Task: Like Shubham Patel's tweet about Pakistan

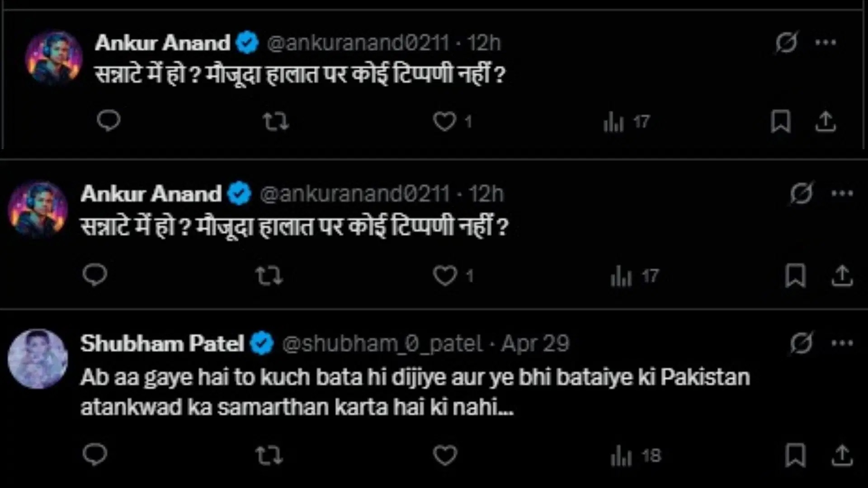Action: click(x=445, y=455)
